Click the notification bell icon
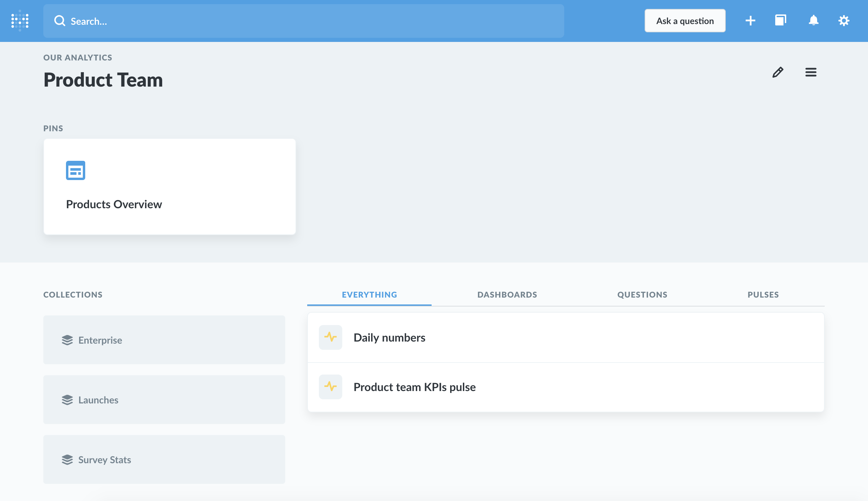 (814, 21)
